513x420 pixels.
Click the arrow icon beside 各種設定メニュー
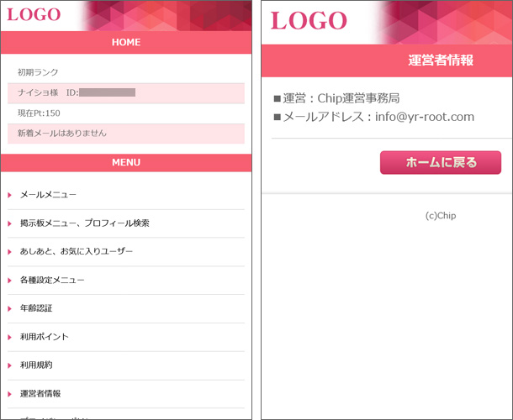(x=9, y=280)
